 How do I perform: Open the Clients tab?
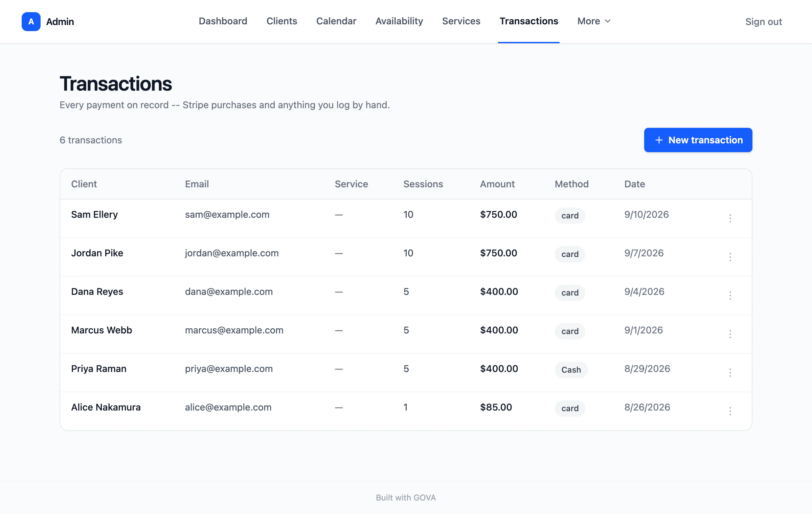[x=282, y=21]
